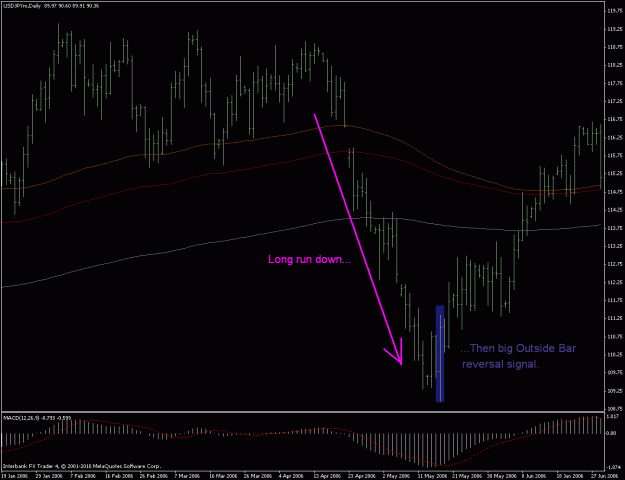The image size is (625, 480).
Task: Click the 114.75 price scale label
Action: point(615,192)
